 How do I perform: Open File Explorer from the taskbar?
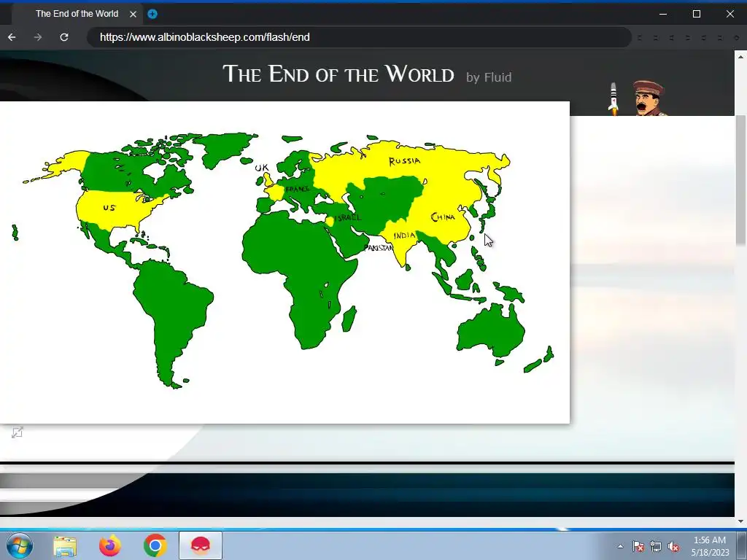(x=65, y=545)
